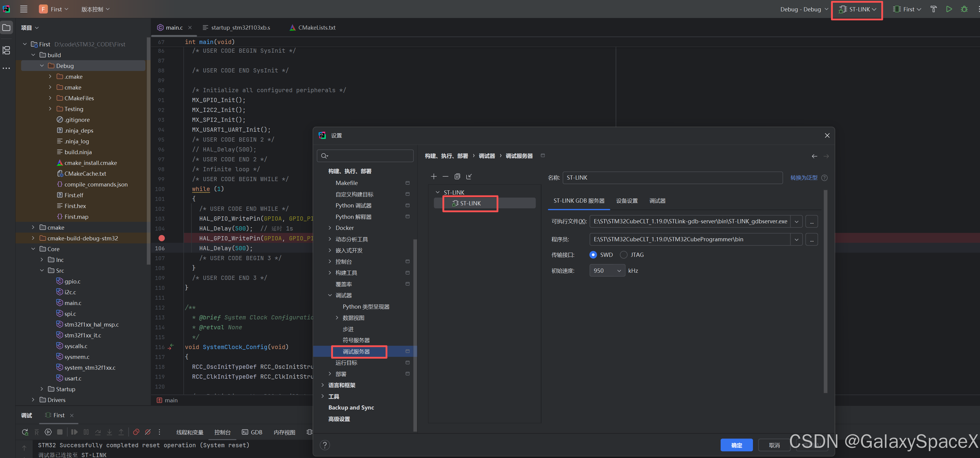Open the 设备设置 tab in settings
Image resolution: width=980 pixels, height=458 pixels.
pos(627,201)
